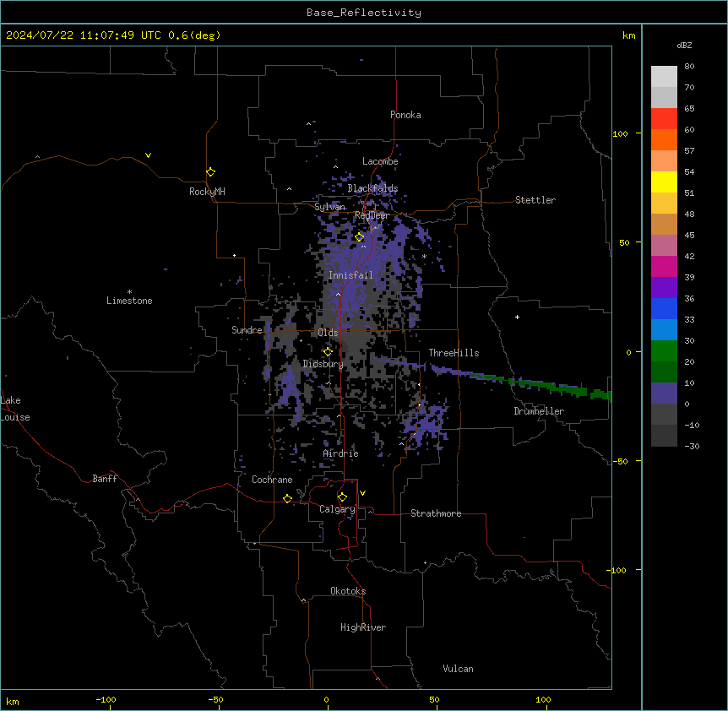Click the 45 value on dBZ legend
Viewport: 728px width, 711px height.
[689, 236]
